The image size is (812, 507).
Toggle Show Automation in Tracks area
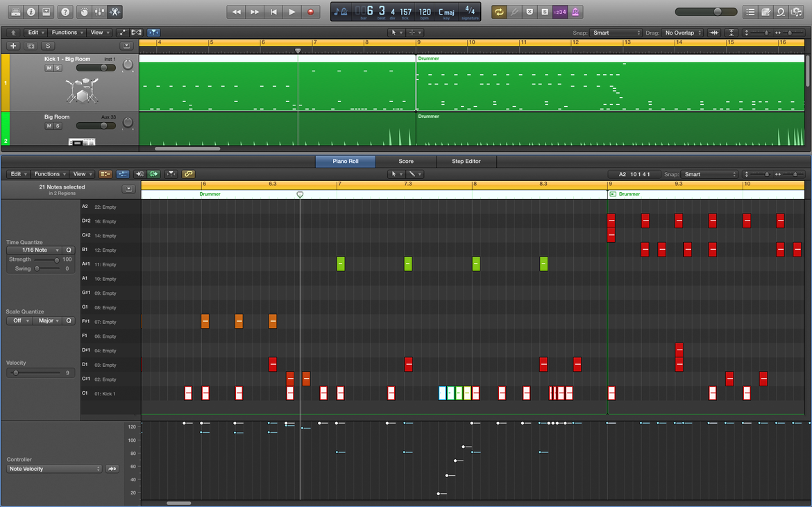(x=122, y=32)
